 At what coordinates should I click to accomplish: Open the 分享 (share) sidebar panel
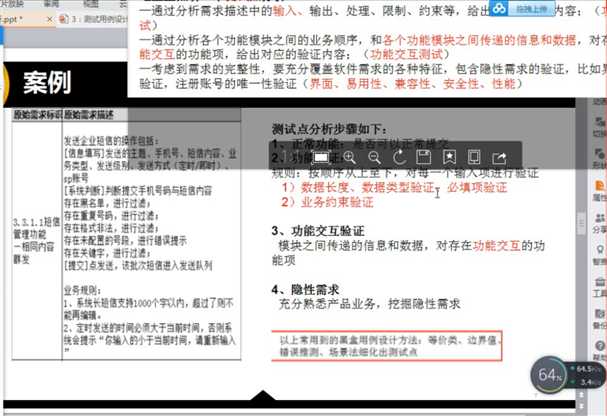coord(600,223)
